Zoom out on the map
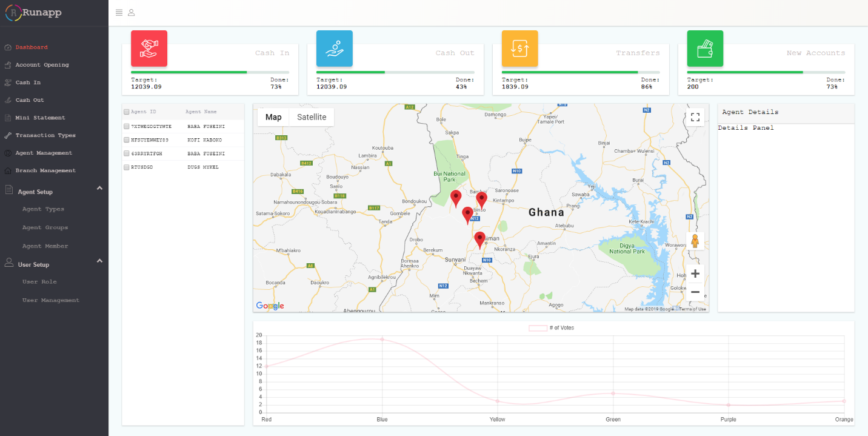This screenshot has width=868, height=436. click(695, 292)
